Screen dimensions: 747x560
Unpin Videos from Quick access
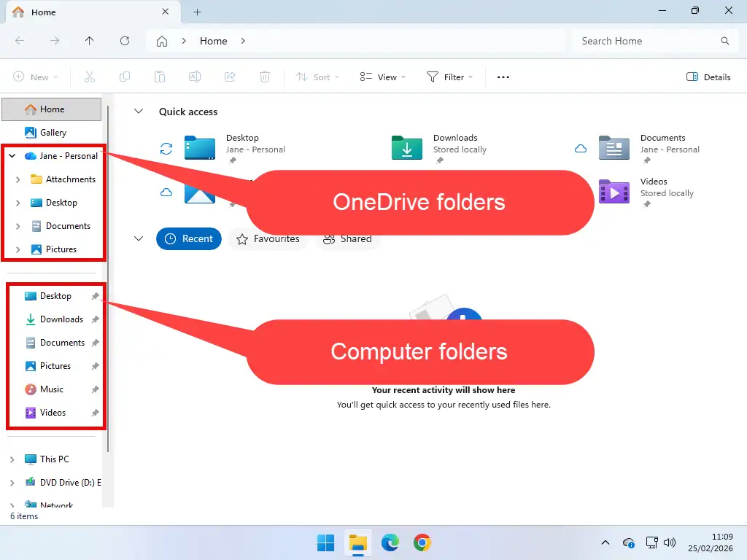[95, 412]
